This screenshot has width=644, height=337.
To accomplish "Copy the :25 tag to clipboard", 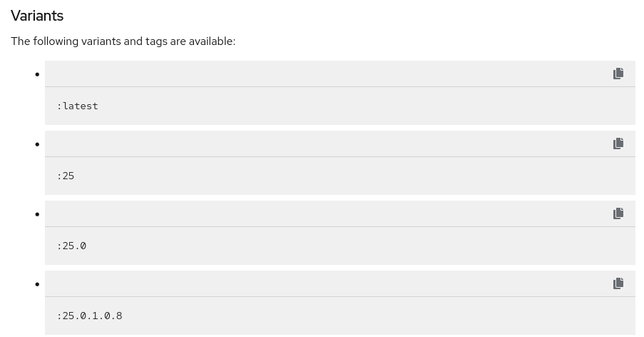I will [618, 144].
